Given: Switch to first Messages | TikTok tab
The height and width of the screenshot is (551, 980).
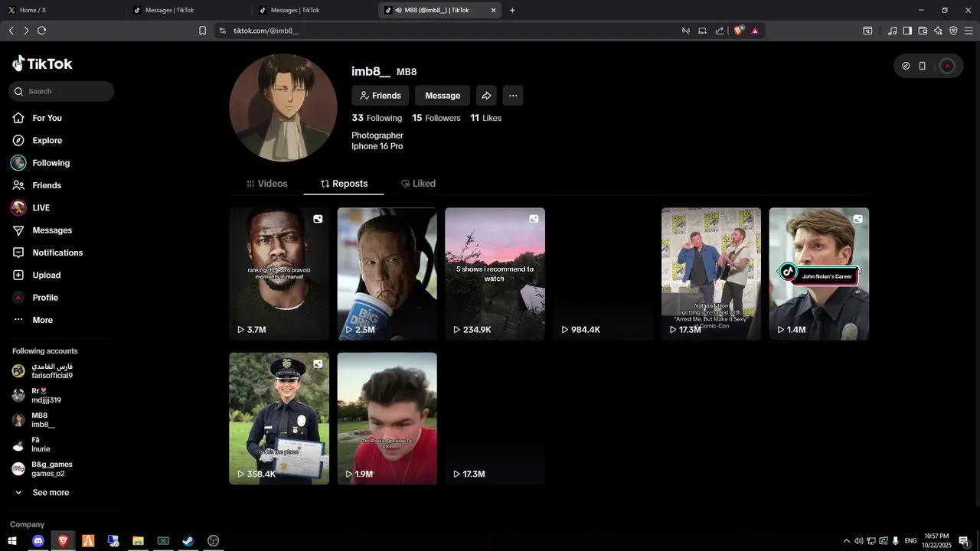Looking at the screenshot, I should point(188,10).
